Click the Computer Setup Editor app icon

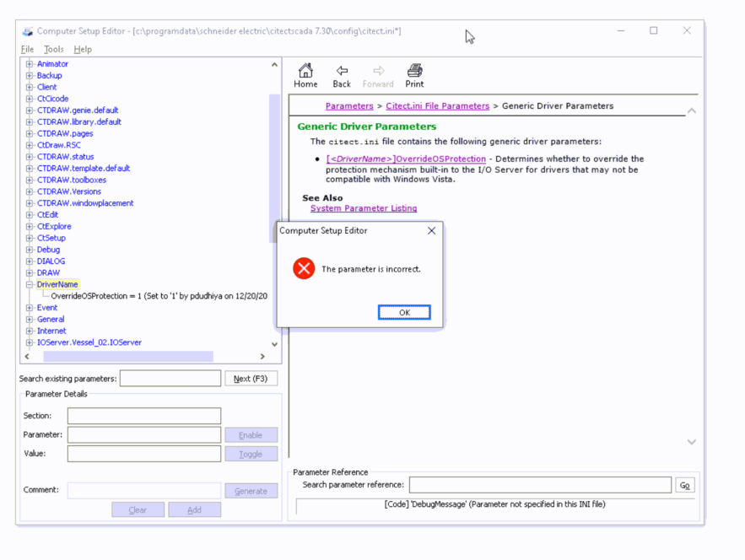click(x=28, y=31)
